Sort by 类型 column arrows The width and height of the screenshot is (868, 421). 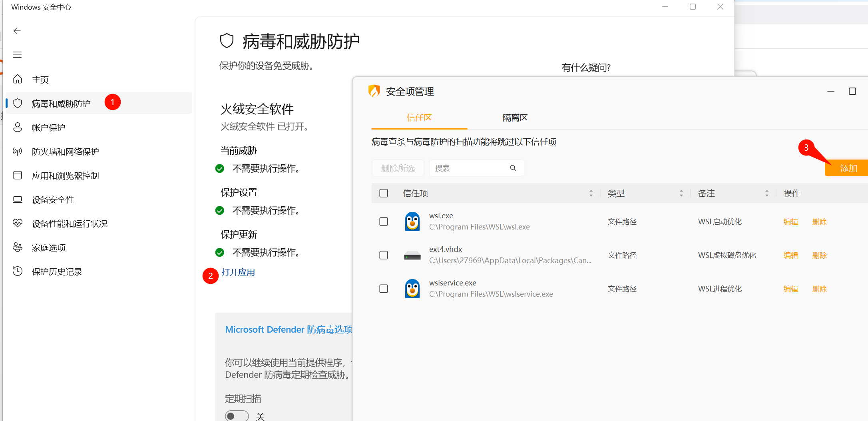tap(681, 193)
